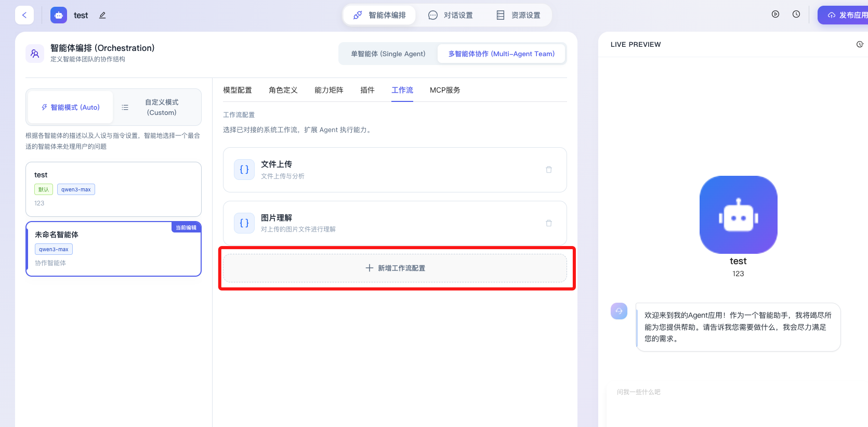The height and width of the screenshot is (427, 868).
Task: Click the back arrow button
Action: (x=24, y=15)
